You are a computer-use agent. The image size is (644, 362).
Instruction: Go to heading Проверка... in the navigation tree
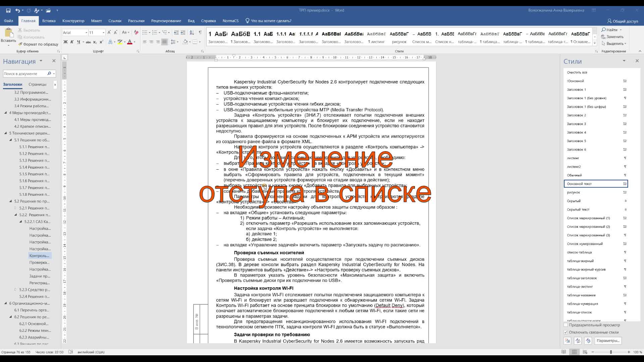pyautogui.click(x=39, y=262)
